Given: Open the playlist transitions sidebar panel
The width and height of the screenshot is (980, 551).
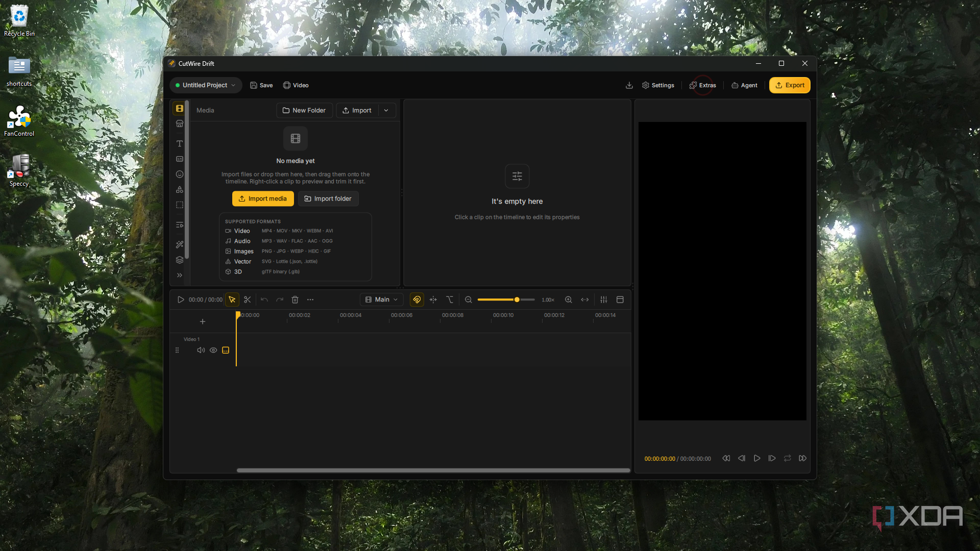Looking at the screenshot, I should pos(180,224).
